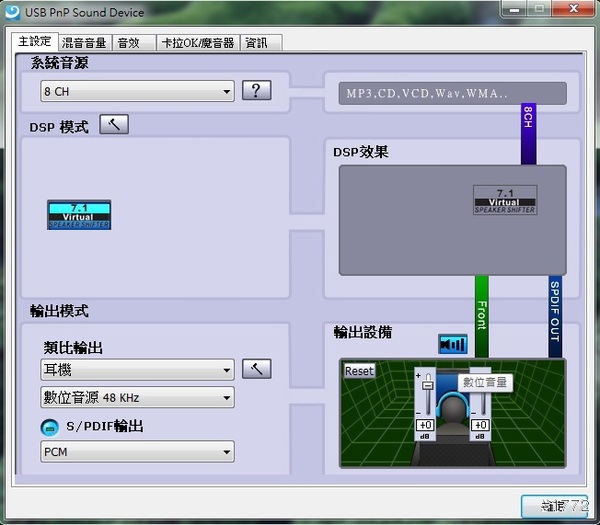600x525 pixels.
Task: Open the 資訊 tab
Action: click(x=260, y=43)
